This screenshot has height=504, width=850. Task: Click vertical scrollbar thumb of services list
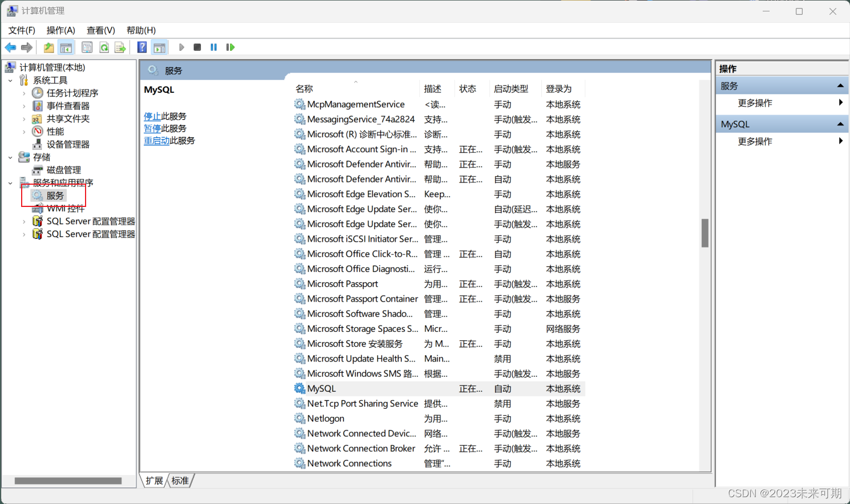point(705,233)
